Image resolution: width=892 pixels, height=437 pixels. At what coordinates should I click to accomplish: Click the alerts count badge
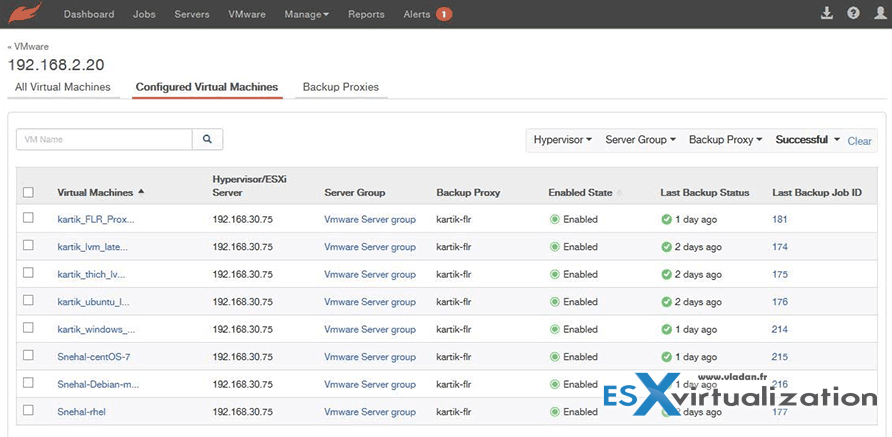[444, 14]
